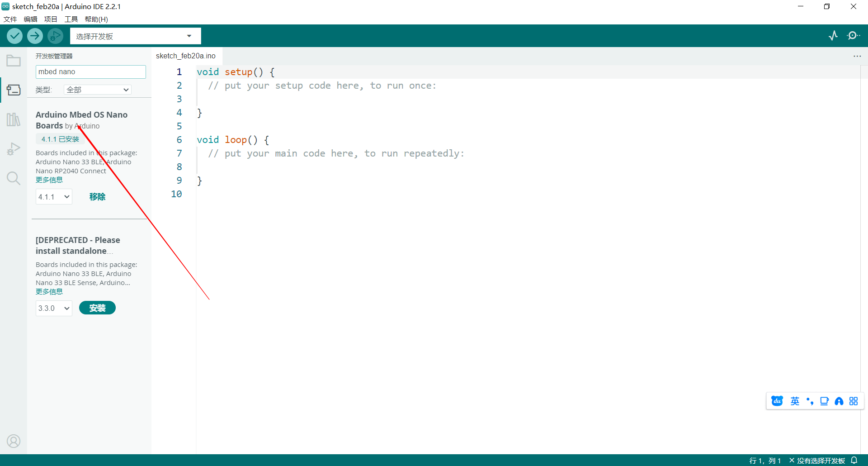Click the Verify sketch checkmark button
The image size is (868, 466).
pyautogui.click(x=15, y=36)
